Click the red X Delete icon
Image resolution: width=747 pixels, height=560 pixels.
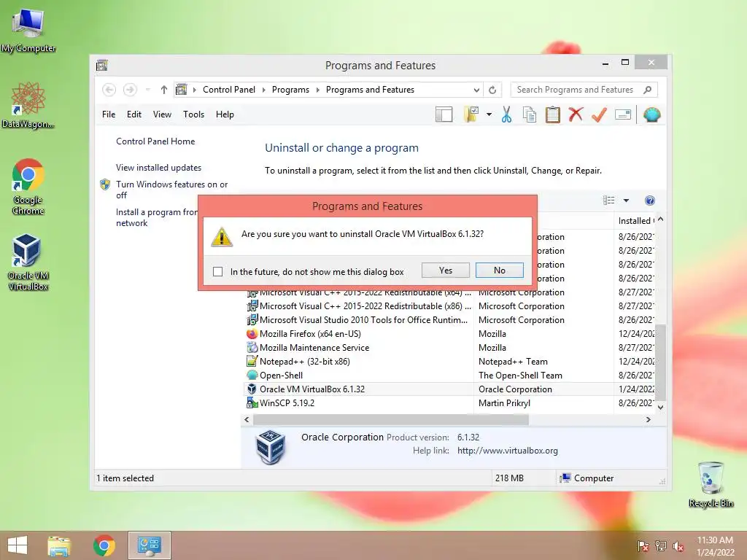(x=576, y=114)
